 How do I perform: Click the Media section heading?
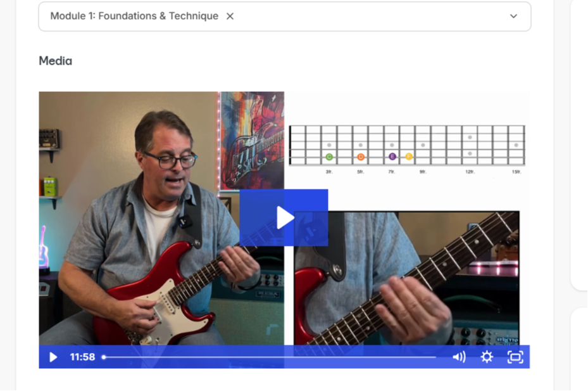coord(56,61)
